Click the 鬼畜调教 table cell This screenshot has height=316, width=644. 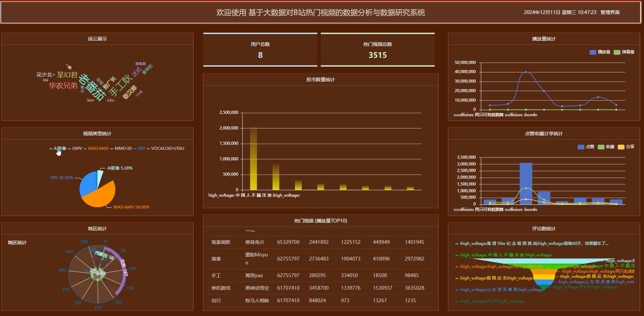[x=221, y=242]
